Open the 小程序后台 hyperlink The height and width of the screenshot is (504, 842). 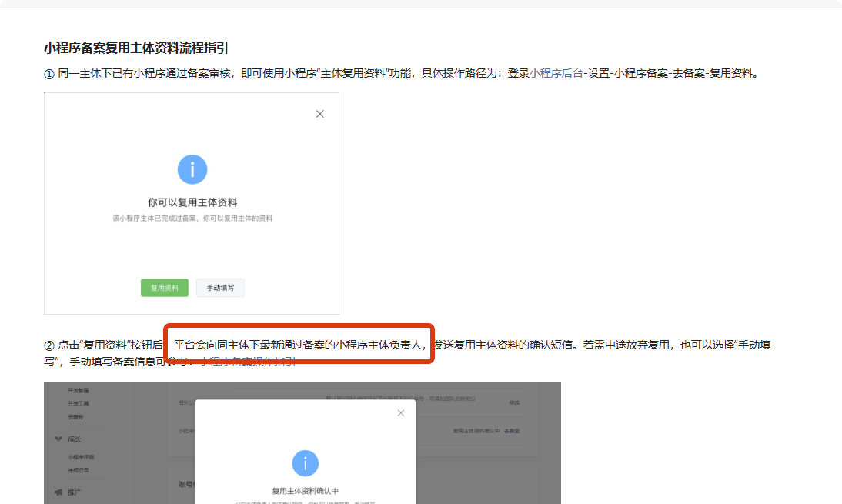point(556,74)
